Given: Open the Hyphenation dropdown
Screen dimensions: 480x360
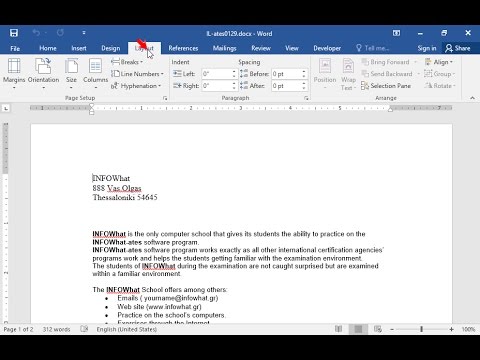Looking at the screenshot, I should click(136, 86).
